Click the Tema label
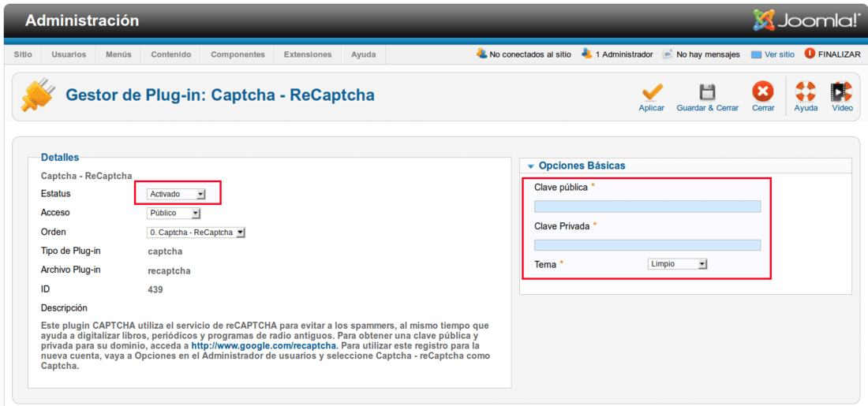 click(x=545, y=264)
